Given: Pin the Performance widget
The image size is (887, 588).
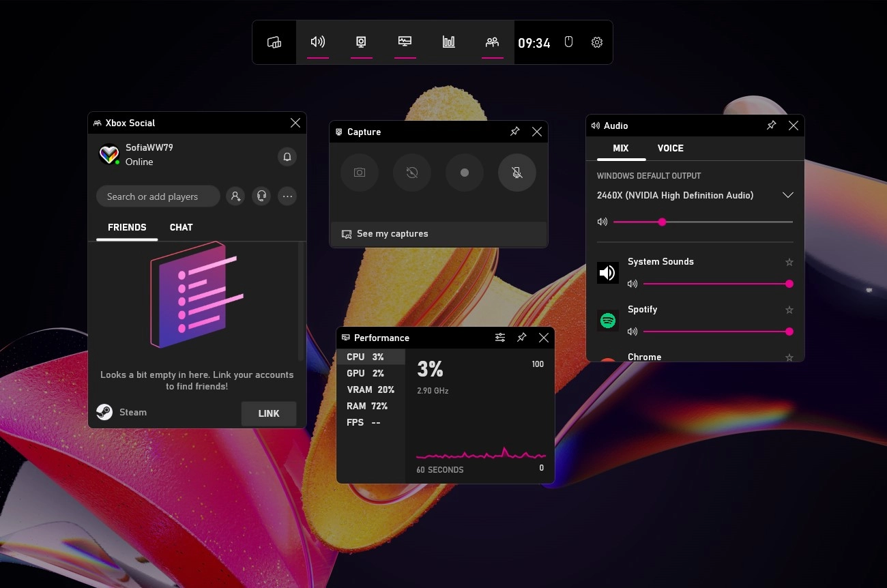Looking at the screenshot, I should (x=522, y=338).
